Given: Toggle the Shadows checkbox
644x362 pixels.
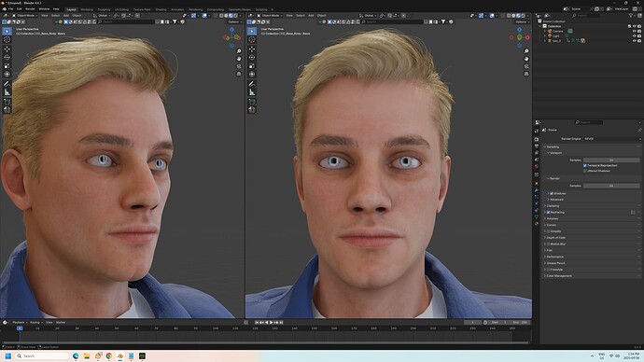Looking at the screenshot, I should [x=552, y=193].
